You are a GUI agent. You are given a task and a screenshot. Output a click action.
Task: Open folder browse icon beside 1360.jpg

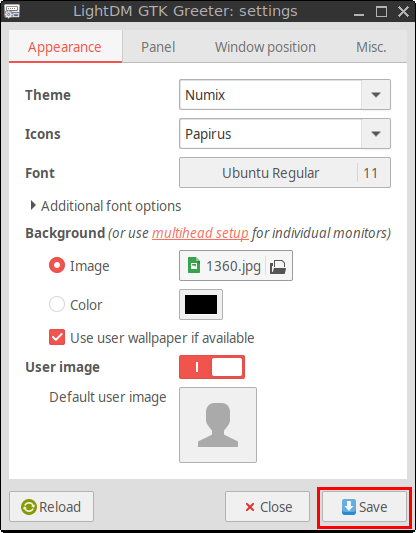pyautogui.click(x=278, y=266)
